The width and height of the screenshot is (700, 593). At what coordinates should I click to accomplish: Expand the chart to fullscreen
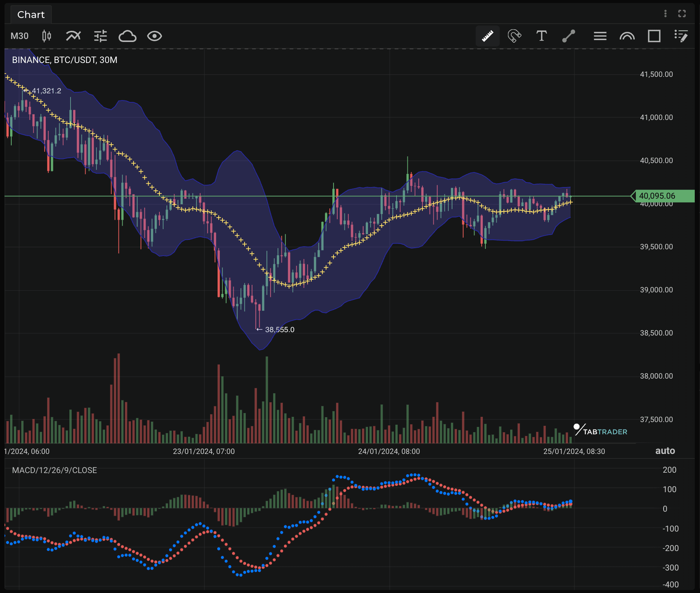pyautogui.click(x=682, y=13)
